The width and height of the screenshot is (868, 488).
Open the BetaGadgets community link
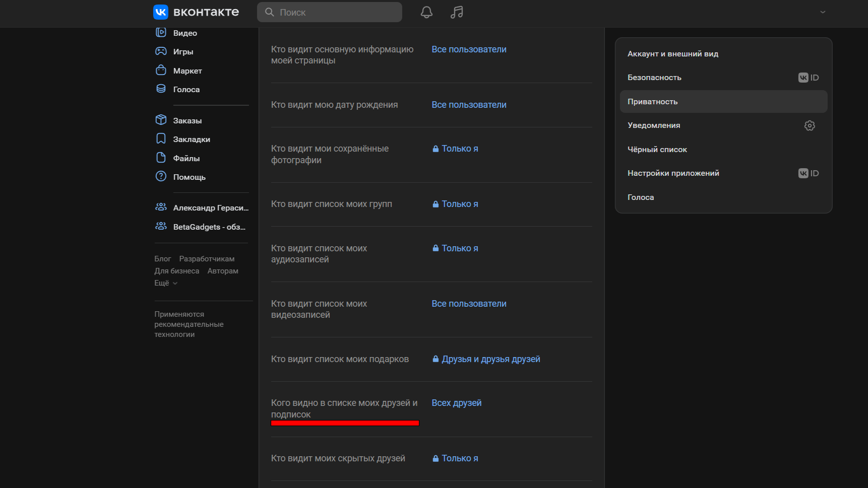(x=209, y=227)
